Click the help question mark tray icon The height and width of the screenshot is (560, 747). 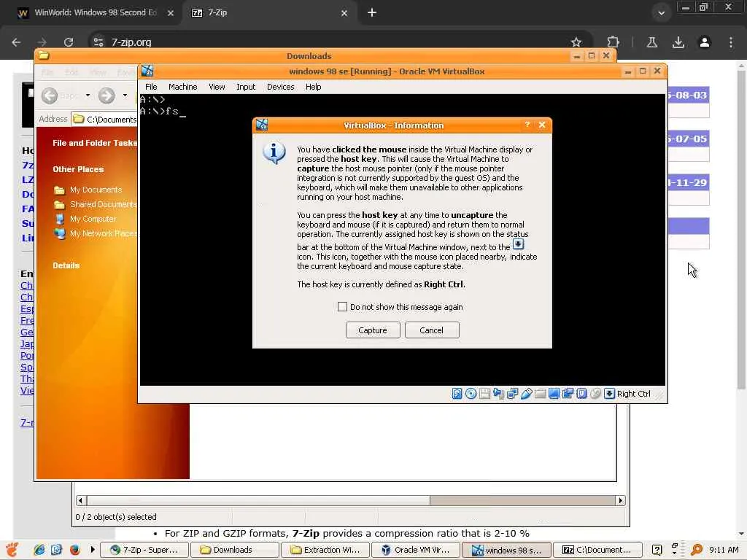pyautogui.click(x=657, y=550)
